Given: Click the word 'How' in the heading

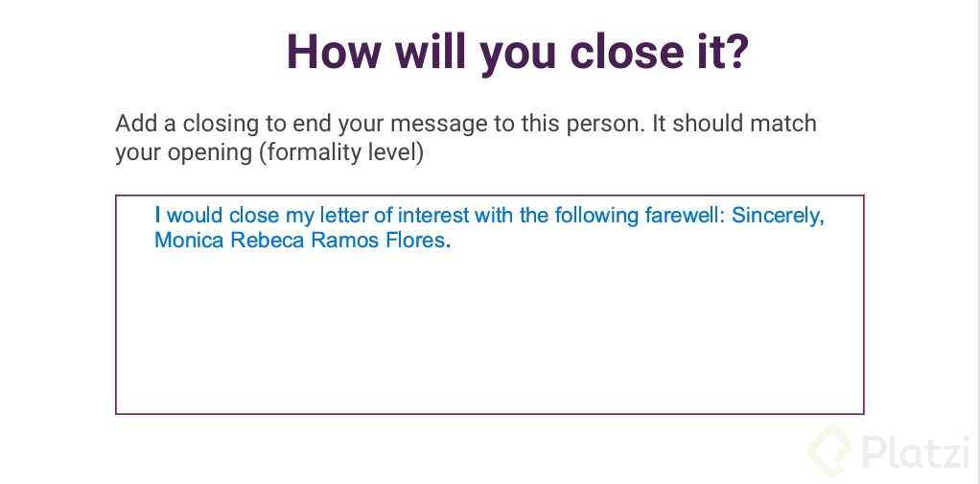Looking at the screenshot, I should [x=333, y=52].
